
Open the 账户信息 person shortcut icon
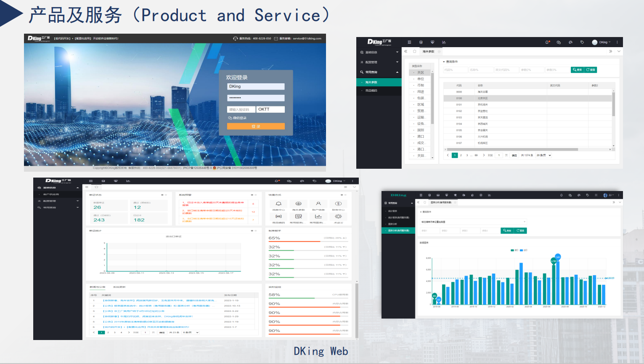click(x=318, y=204)
